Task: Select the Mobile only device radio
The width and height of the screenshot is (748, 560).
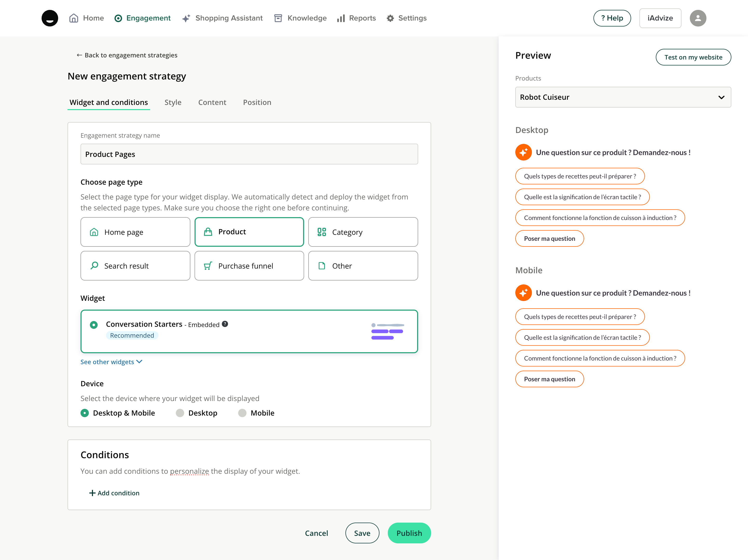Action: click(x=243, y=413)
